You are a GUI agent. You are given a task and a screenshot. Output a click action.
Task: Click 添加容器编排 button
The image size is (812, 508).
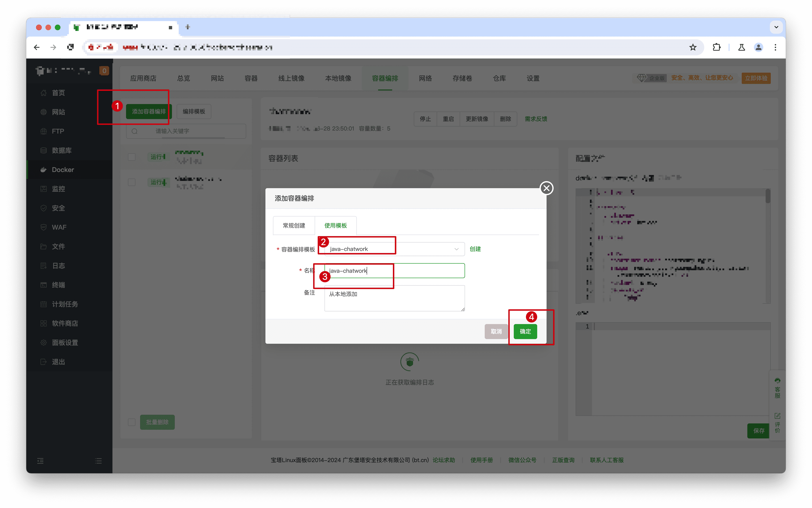click(149, 111)
